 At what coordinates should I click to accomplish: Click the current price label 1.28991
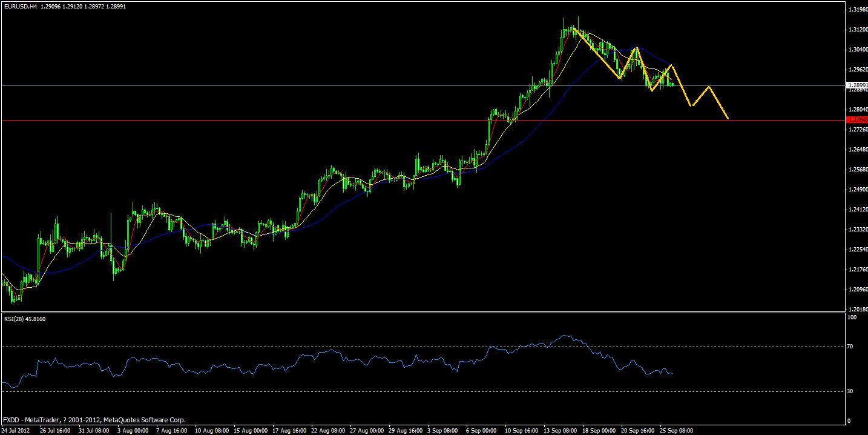tap(856, 85)
